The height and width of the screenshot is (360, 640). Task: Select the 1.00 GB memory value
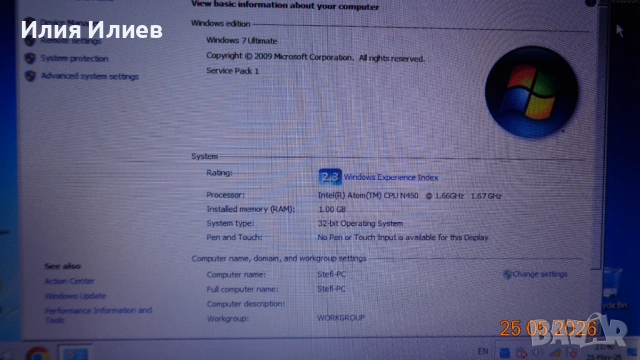[x=332, y=209]
